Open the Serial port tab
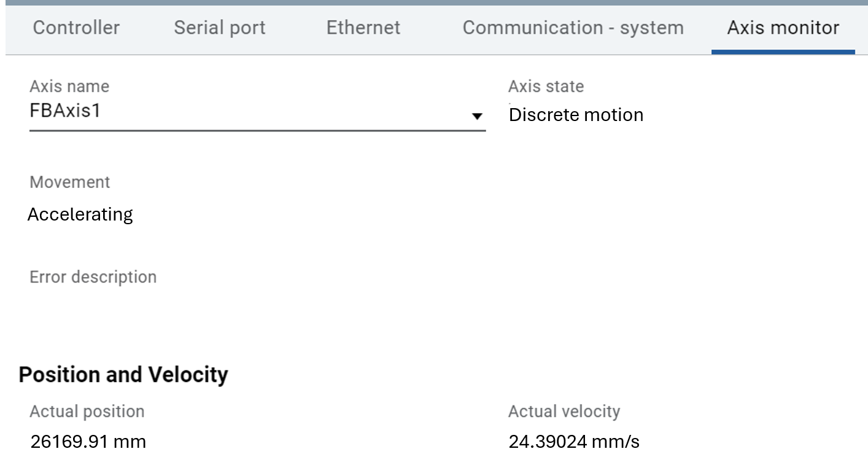 (220, 28)
